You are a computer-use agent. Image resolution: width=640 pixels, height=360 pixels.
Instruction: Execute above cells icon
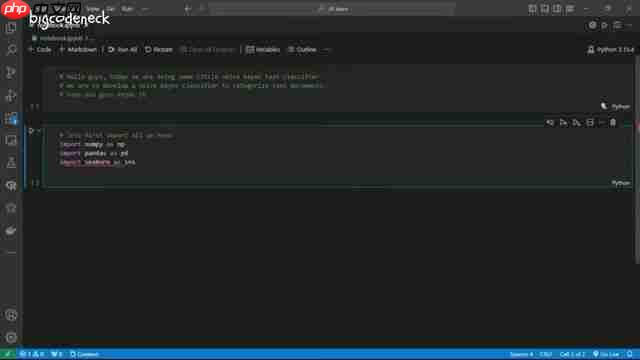(x=563, y=122)
